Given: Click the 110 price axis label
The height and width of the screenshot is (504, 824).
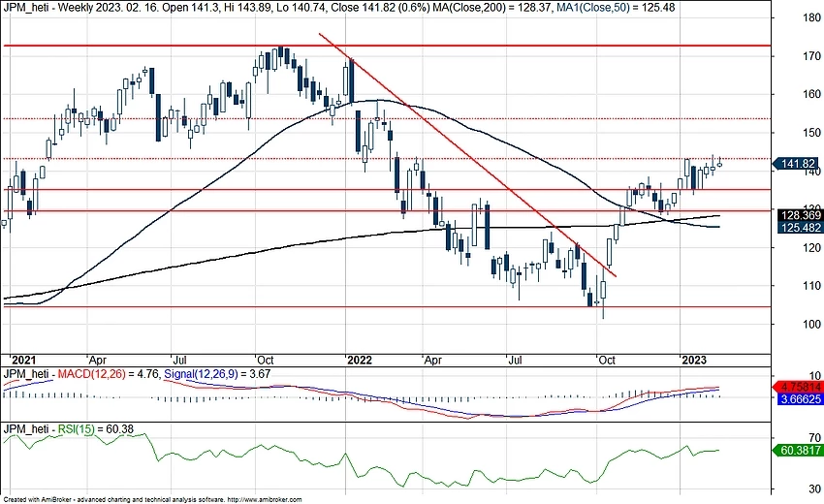Looking at the screenshot, I should [811, 286].
